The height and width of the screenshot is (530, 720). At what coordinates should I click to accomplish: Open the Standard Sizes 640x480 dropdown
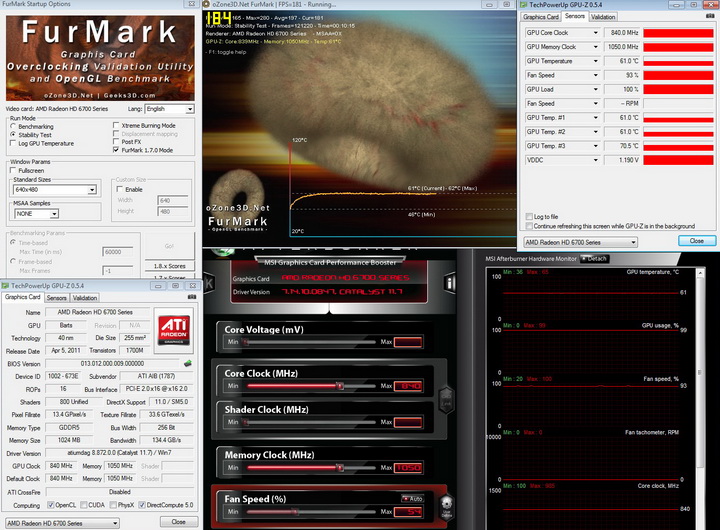pos(92,190)
